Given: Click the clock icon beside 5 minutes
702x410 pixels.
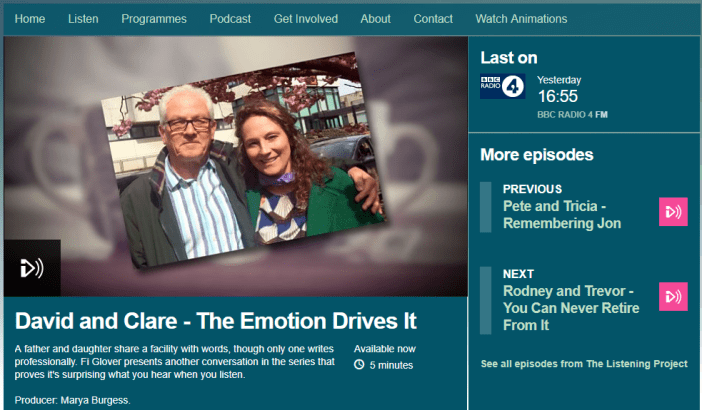Looking at the screenshot, I should click(359, 364).
